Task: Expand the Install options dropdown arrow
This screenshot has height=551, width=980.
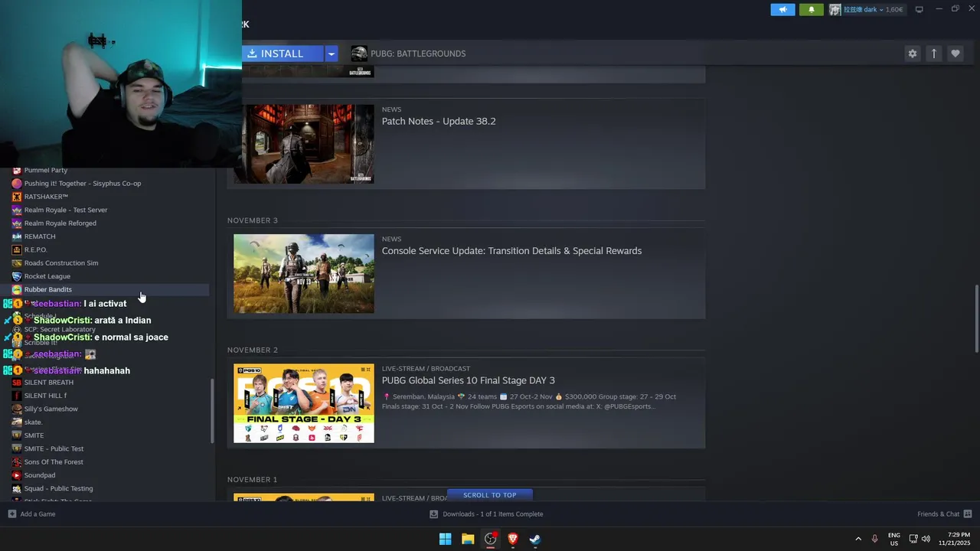Action: 331,54
